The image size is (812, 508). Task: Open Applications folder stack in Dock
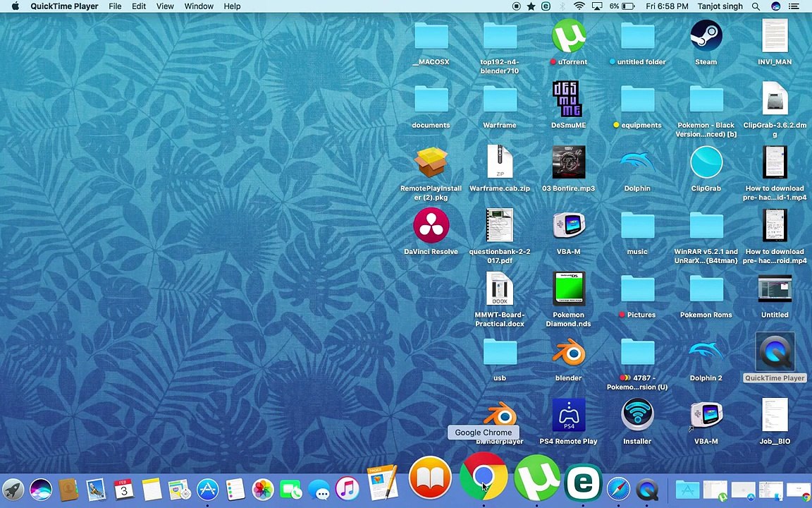pyautogui.click(x=687, y=490)
